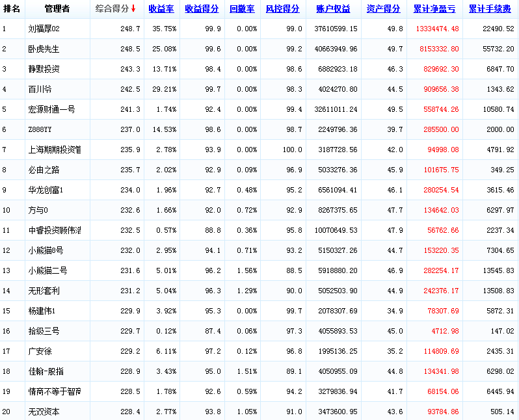Image resolution: width=519 pixels, height=420 pixels.
Task: Click net profit value 93784.86
Action: 443,412
